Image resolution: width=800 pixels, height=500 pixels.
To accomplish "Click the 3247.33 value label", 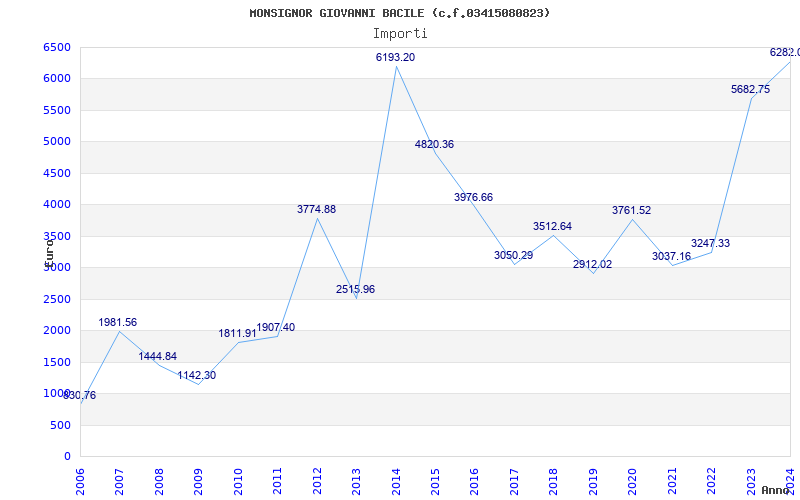I will [711, 243].
